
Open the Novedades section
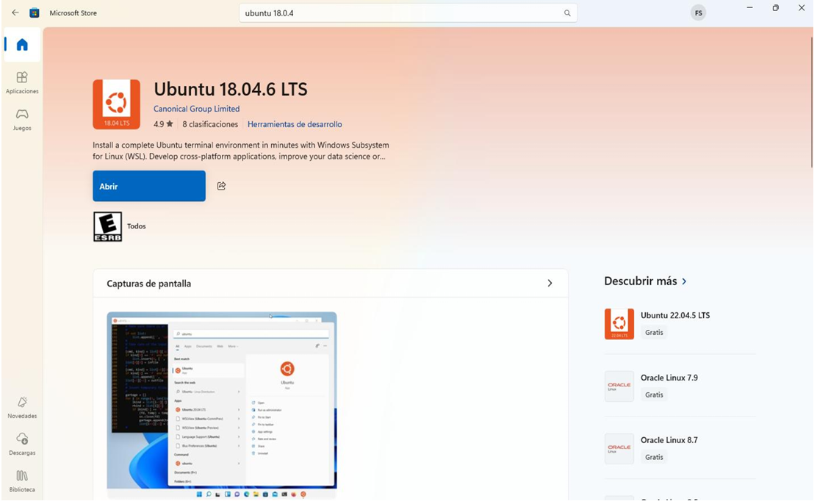tap(21, 408)
